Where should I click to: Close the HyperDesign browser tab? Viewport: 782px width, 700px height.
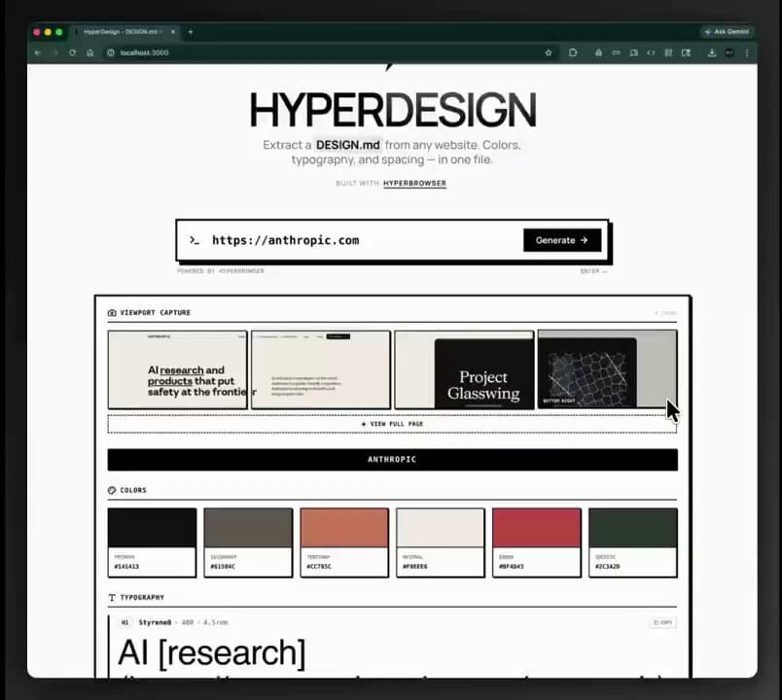click(173, 32)
